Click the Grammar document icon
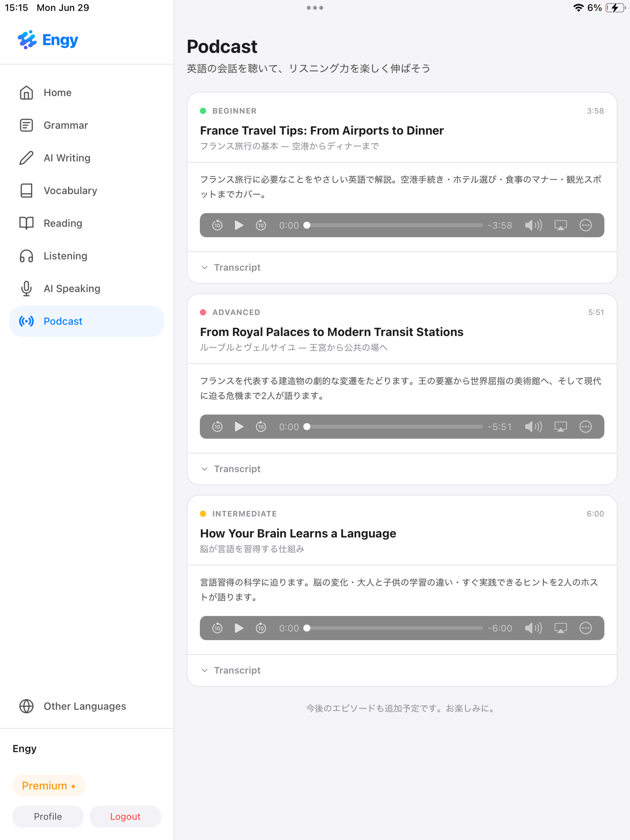 26,125
